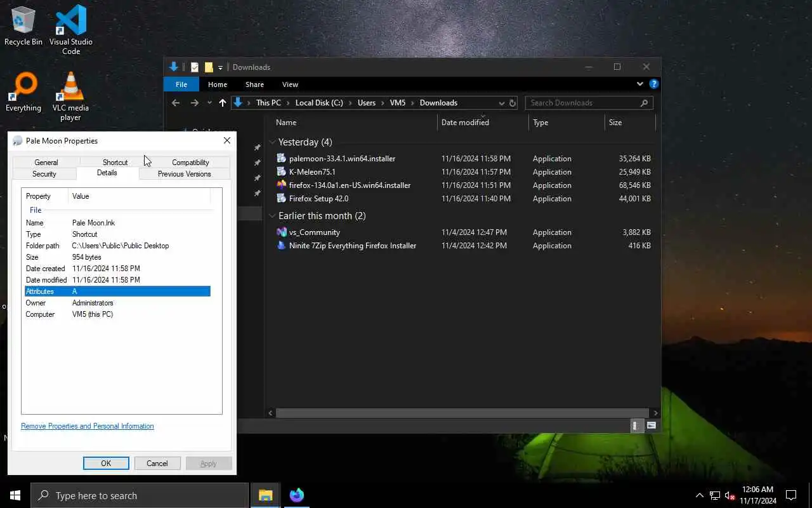Screen dimensions: 812x508
Task: Click the palemoon installer file icon
Action: [282, 158]
